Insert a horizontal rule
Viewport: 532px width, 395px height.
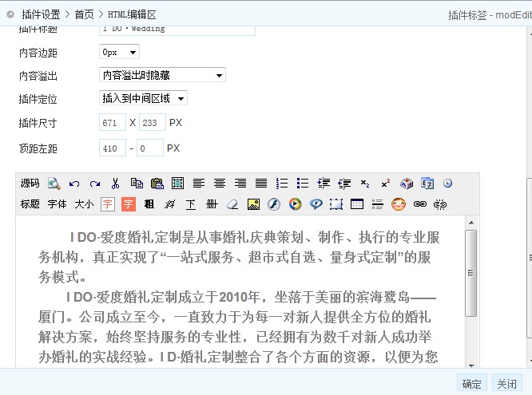point(377,204)
